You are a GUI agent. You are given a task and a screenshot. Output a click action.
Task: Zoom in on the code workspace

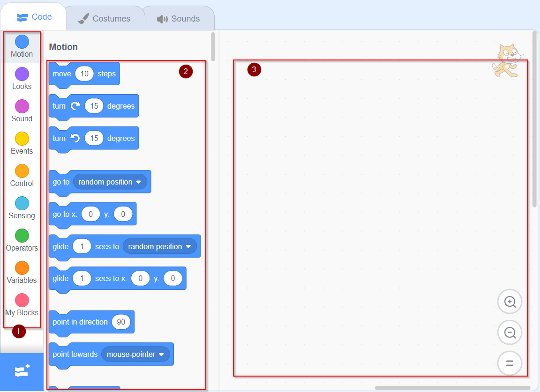pos(510,302)
